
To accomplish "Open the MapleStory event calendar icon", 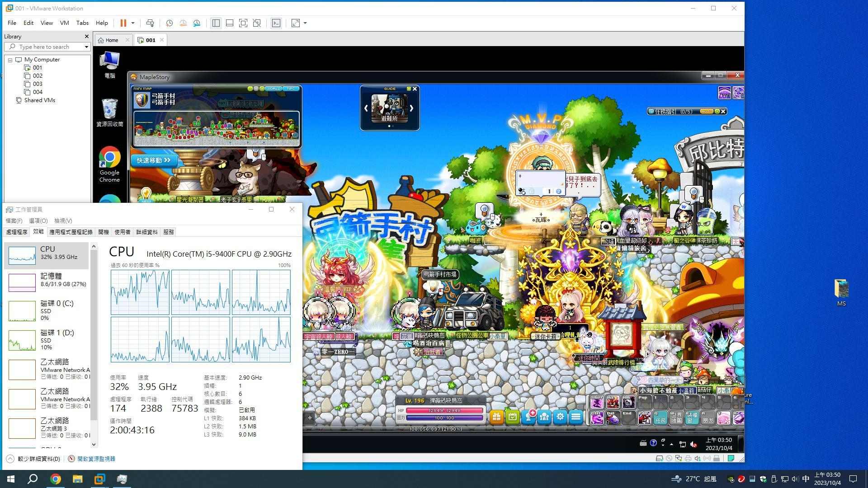I will (x=512, y=417).
